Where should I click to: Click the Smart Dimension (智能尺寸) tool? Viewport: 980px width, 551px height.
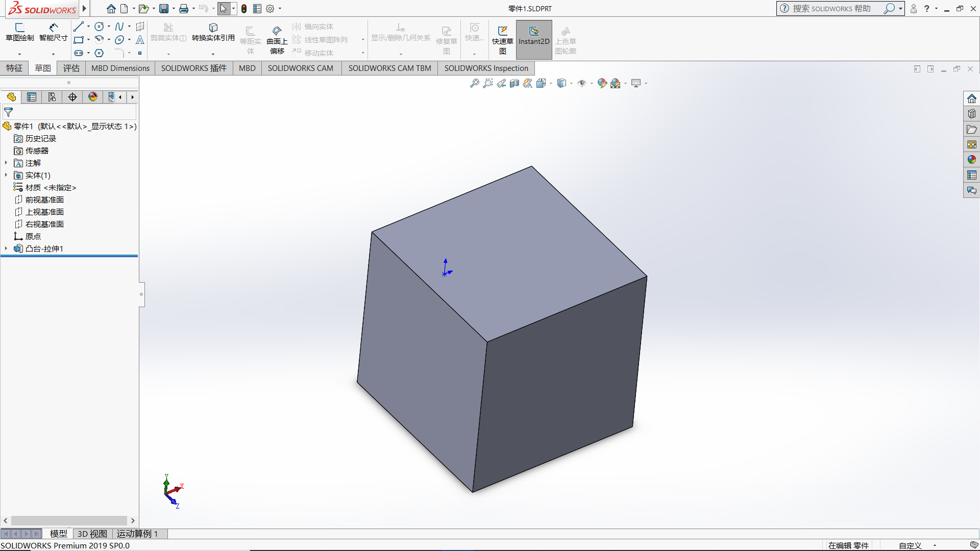click(x=53, y=32)
